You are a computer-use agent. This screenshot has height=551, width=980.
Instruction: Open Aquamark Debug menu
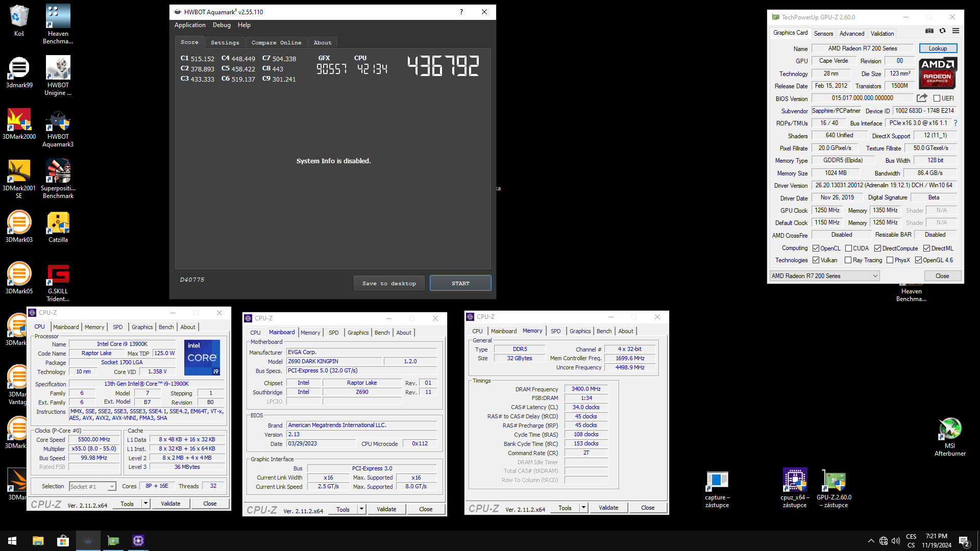point(222,25)
